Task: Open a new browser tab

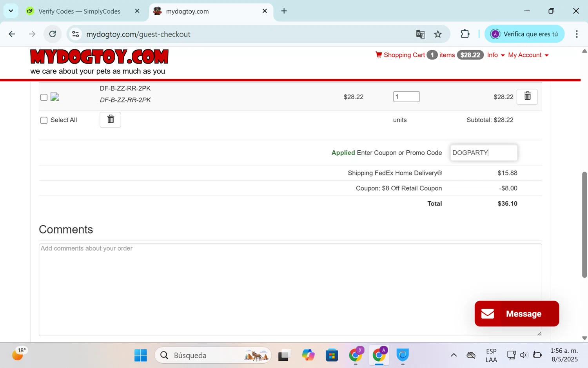Action: click(x=284, y=11)
